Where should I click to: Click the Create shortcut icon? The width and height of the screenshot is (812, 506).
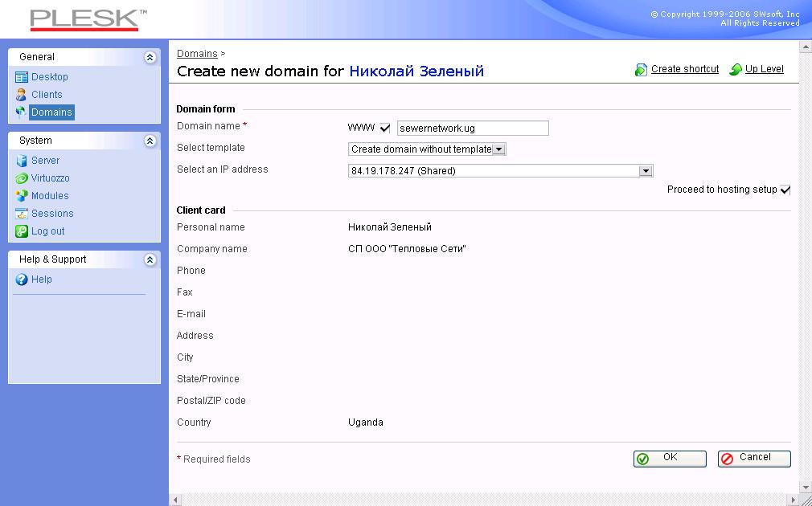coord(641,70)
